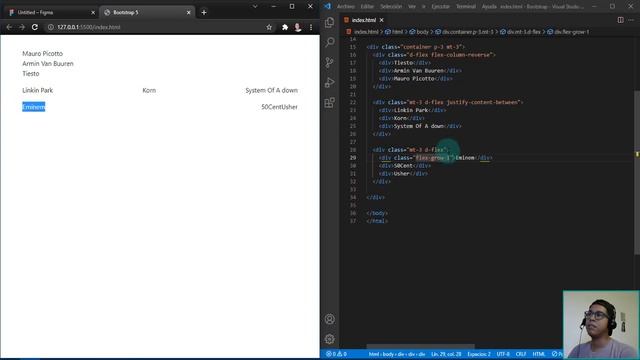Click the CRLF line ending status item
This screenshot has height=360, width=640.
coord(521,354)
